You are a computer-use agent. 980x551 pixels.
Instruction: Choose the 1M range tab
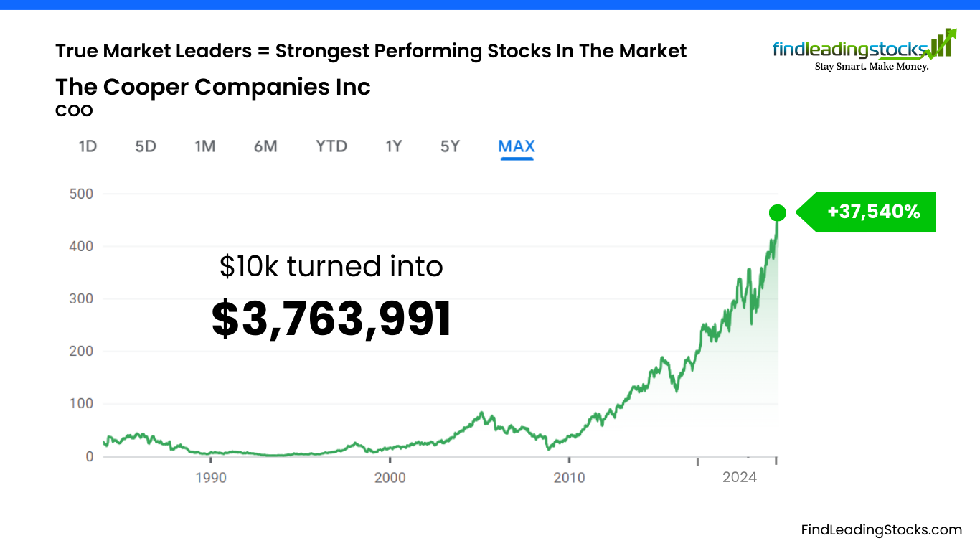204,146
